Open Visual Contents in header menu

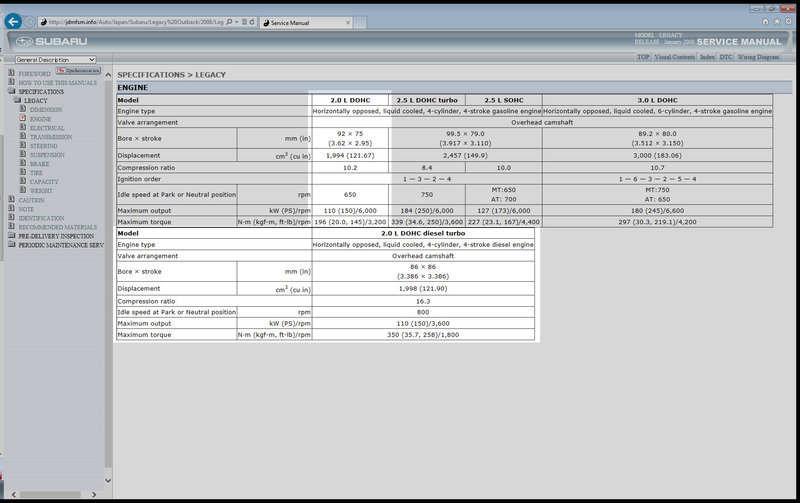[x=674, y=57]
